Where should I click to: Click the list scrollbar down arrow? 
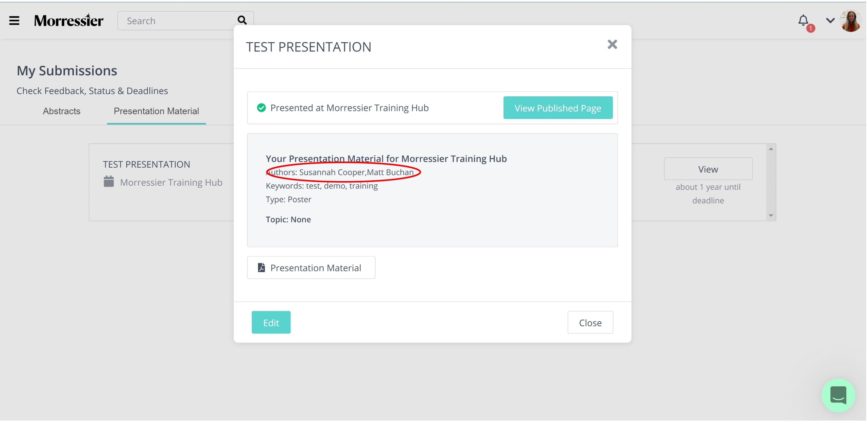[771, 216]
